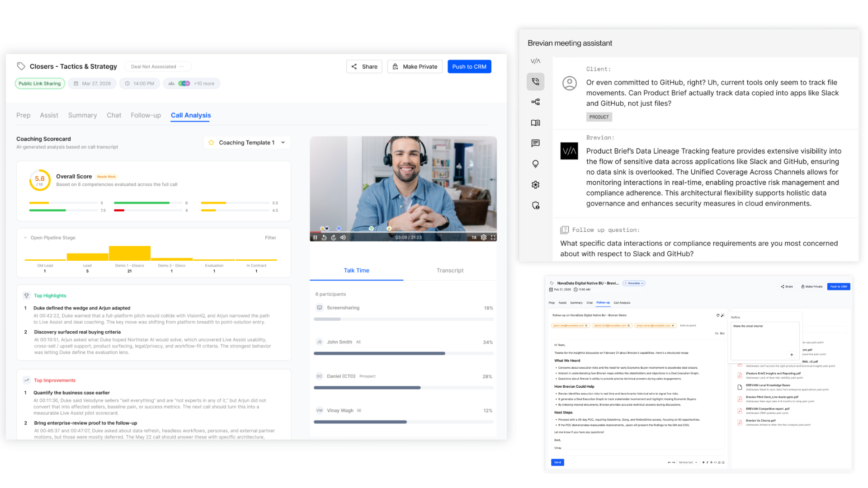Enter fullscreen on the video player
868x488 pixels.
pos(493,237)
